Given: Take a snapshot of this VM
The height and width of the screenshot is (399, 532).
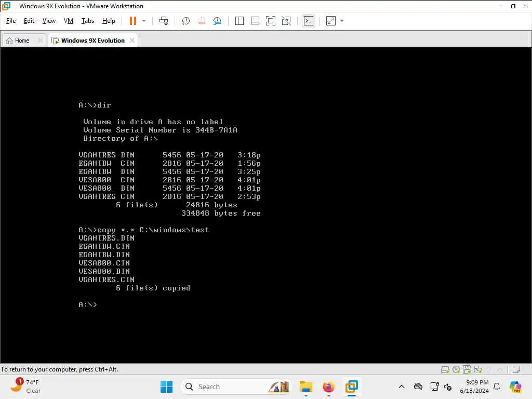Looking at the screenshot, I should pos(185,21).
